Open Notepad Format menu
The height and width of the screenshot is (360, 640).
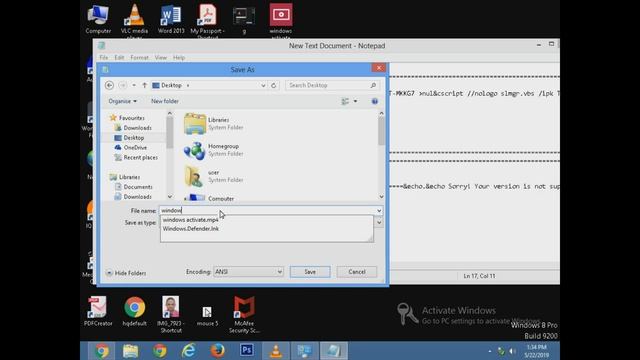pos(140,58)
